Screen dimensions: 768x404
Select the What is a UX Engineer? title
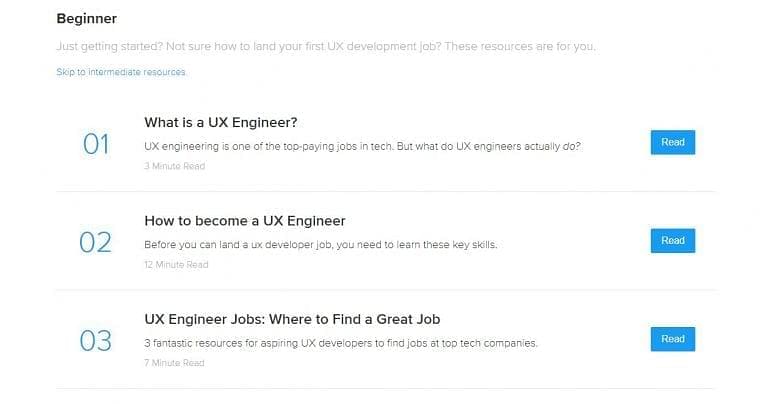pyautogui.click(x=220, y=122)
